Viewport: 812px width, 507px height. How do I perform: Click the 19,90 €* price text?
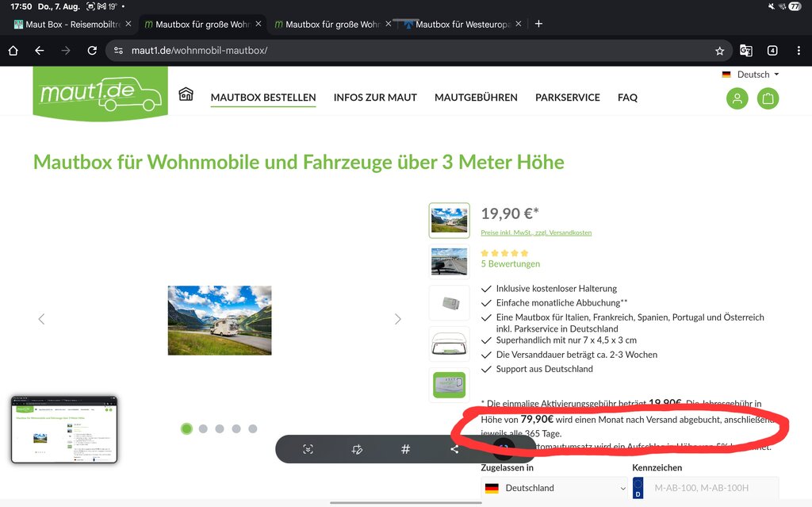click(x=510, y=213)
